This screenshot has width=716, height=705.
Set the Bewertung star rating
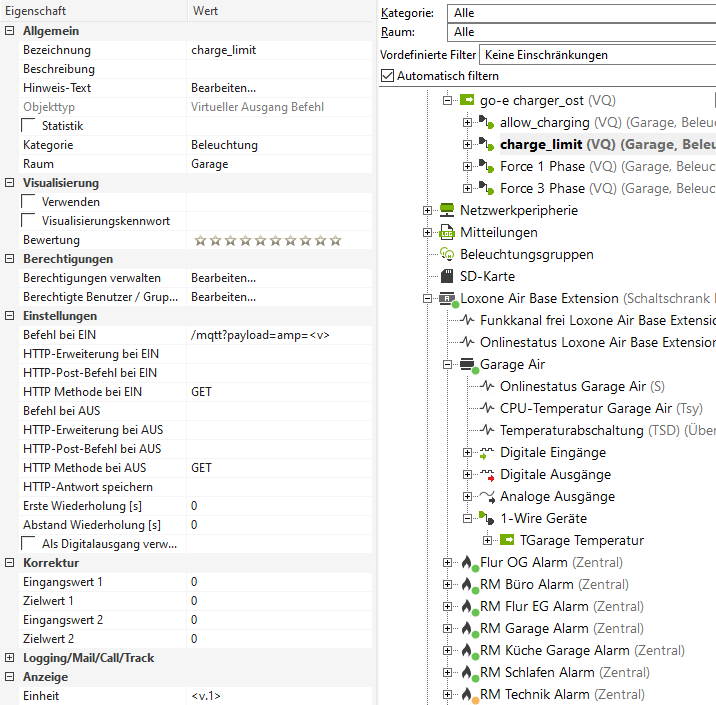(x=267, y=240)
